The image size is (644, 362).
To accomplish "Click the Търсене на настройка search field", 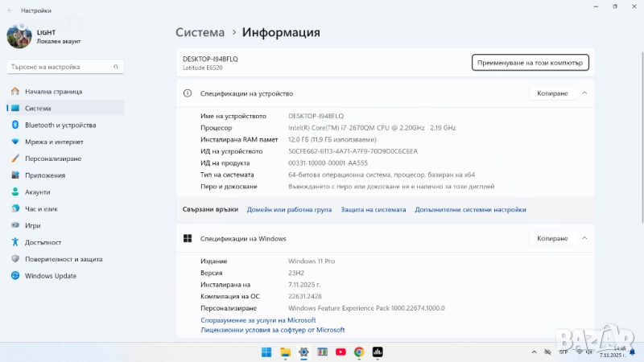I will pyautogui.click(x=64, y=67).
